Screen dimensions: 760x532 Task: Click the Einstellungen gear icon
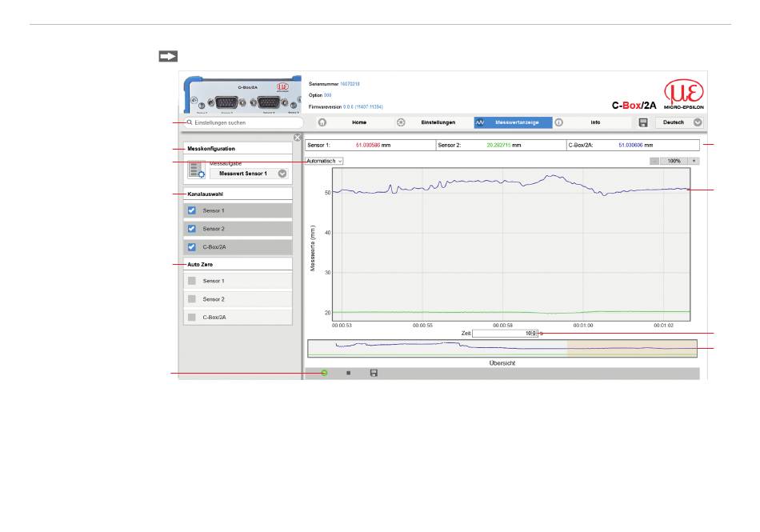click(401, 122)
